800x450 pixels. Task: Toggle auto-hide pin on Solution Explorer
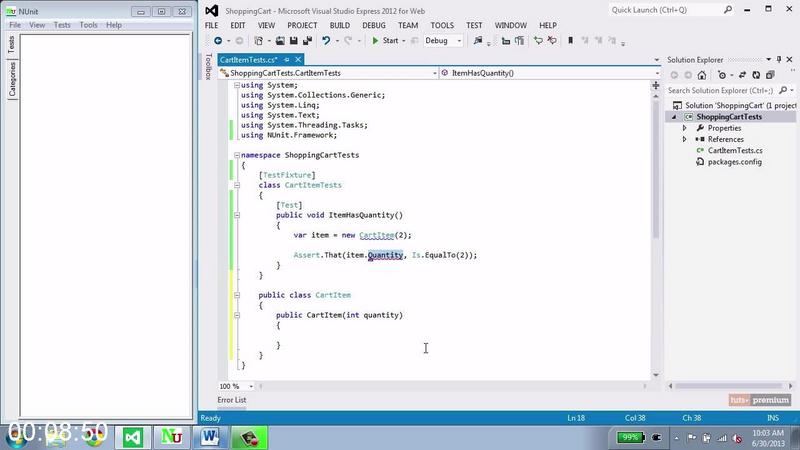pyautogui.click(x=779, y=60)
